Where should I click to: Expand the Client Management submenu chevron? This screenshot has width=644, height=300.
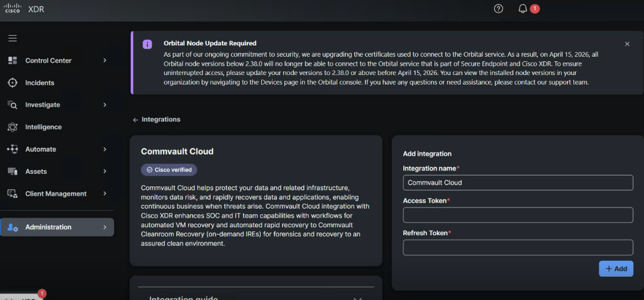pyautogui.click(x=104, y=194)
